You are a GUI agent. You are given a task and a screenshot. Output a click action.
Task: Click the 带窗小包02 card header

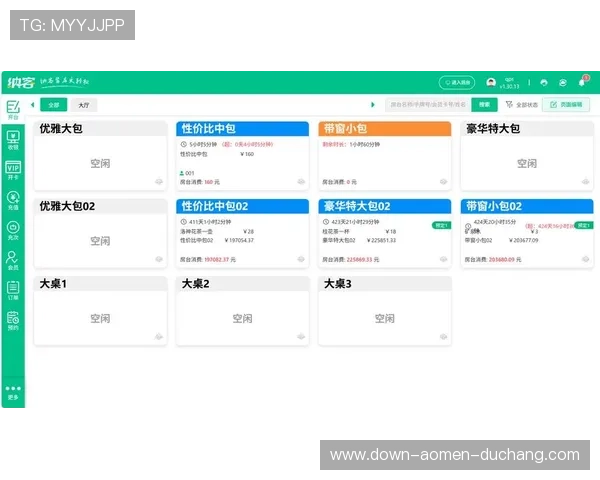click(x=527, y=206)
